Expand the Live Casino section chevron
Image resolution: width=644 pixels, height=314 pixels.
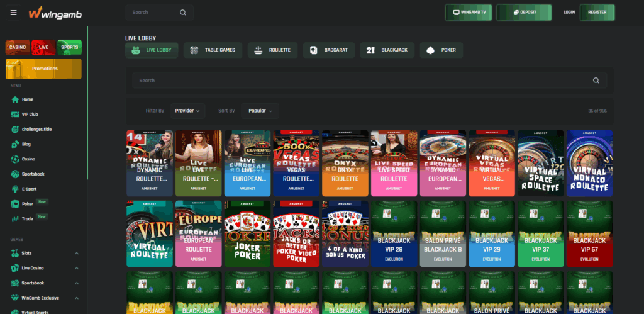coord(77,268)
